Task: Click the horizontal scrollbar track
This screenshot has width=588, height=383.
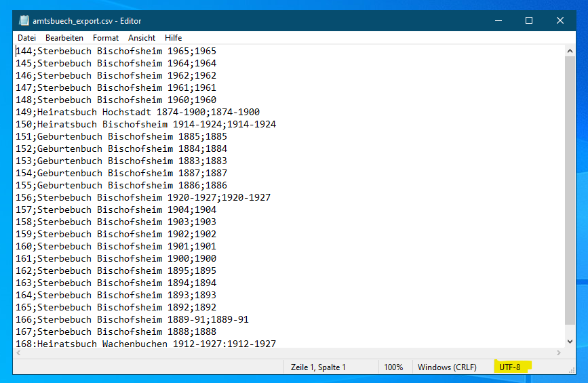Action: point(288,353)
